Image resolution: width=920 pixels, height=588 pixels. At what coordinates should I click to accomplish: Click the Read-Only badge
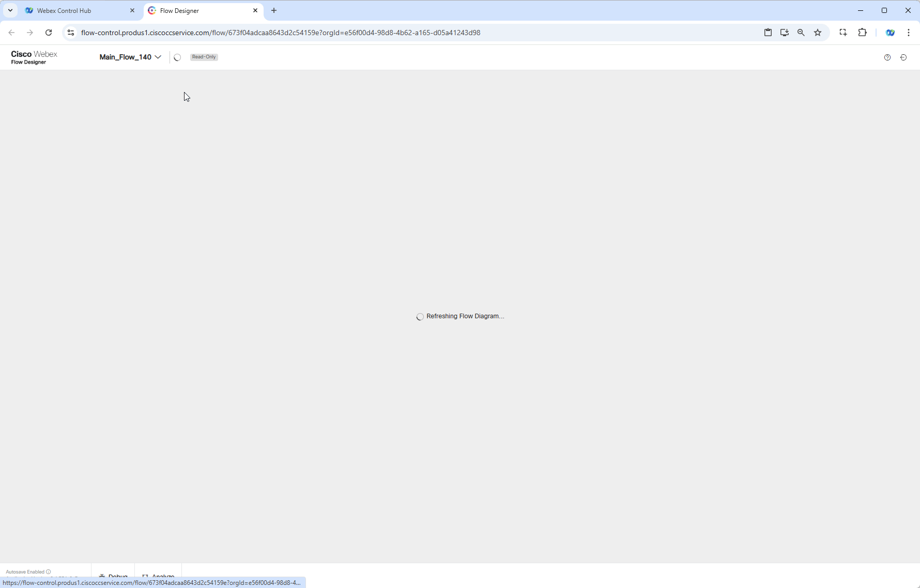pyautogui.click(x=204, y=57)
